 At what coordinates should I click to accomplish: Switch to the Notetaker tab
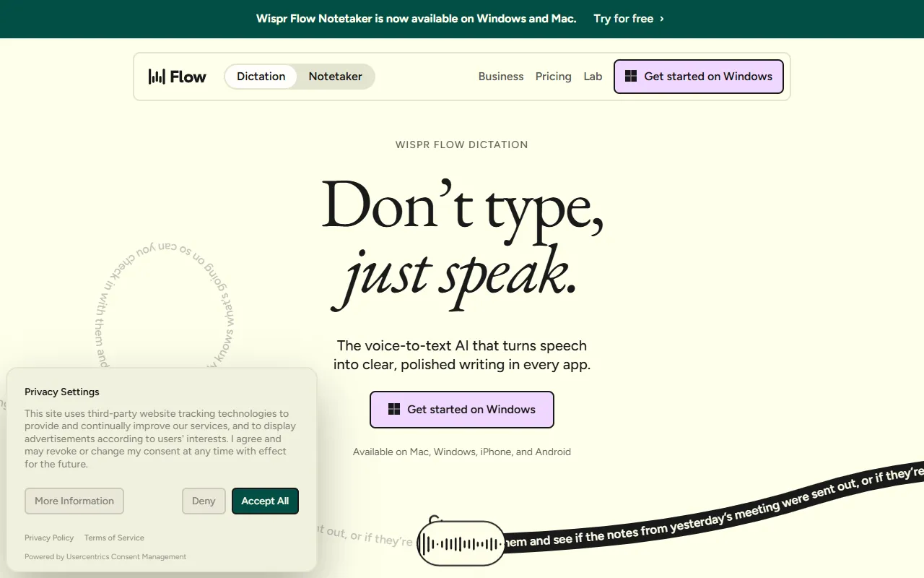[336, 77]
